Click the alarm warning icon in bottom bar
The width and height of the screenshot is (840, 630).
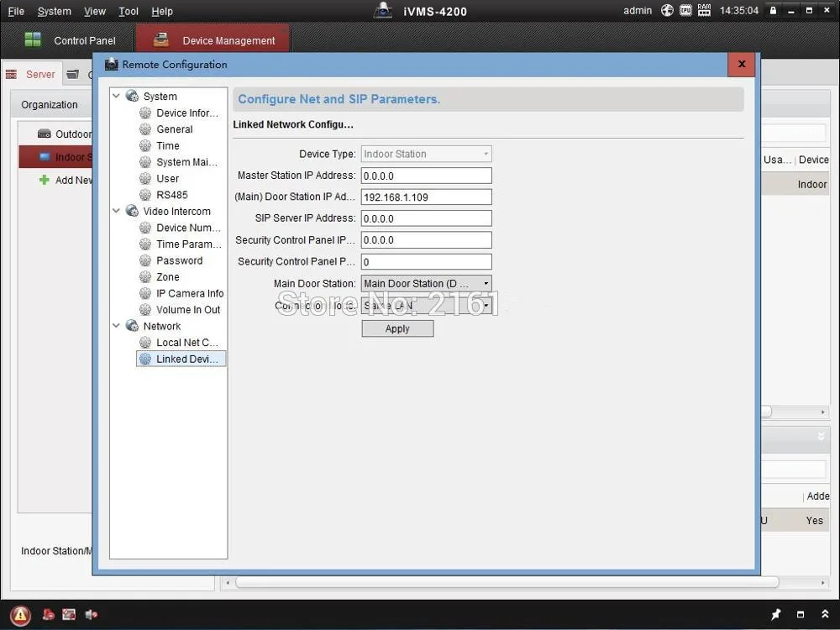tap(20, 615)
